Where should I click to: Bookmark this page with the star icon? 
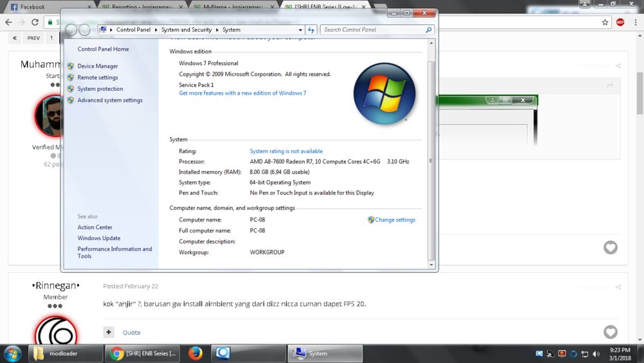pos(605,22)
